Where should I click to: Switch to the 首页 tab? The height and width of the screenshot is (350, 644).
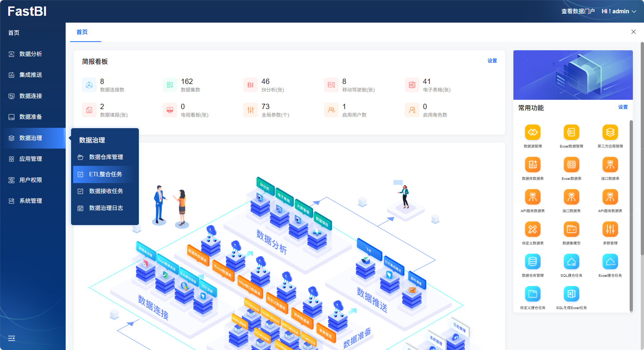82,32
